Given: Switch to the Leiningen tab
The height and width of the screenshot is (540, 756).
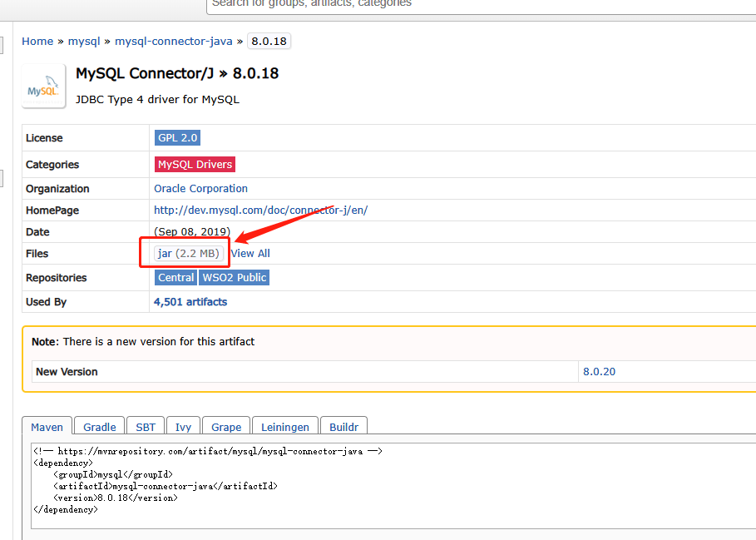Looking at the screenshot, I should 285,427.
